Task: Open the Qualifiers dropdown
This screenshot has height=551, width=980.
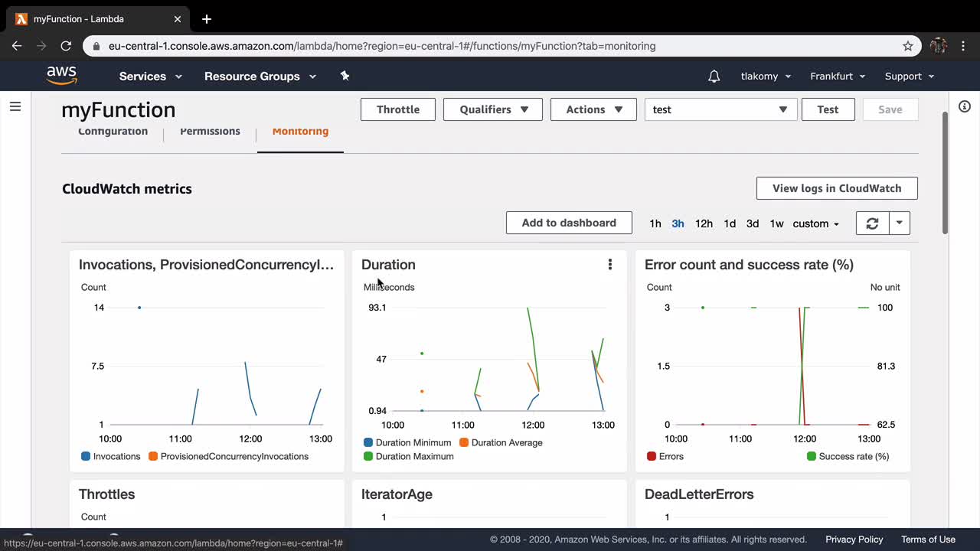Action: coord(493,109)
